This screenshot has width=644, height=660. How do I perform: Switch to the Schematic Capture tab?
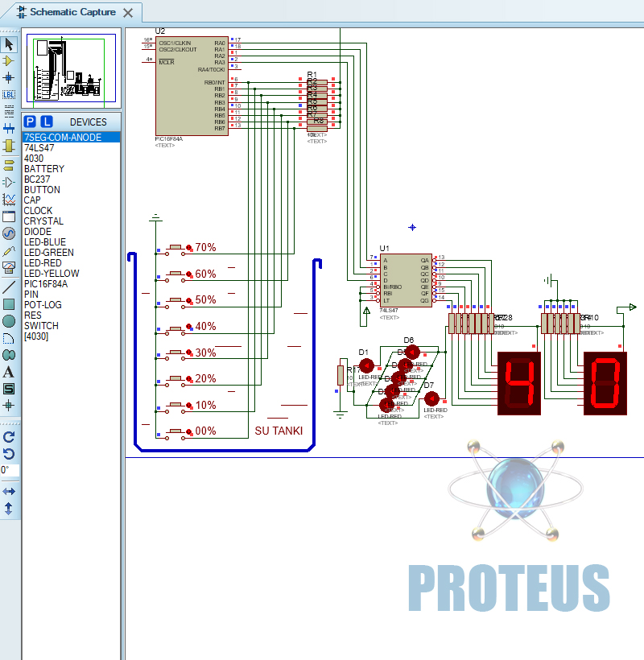72,12
